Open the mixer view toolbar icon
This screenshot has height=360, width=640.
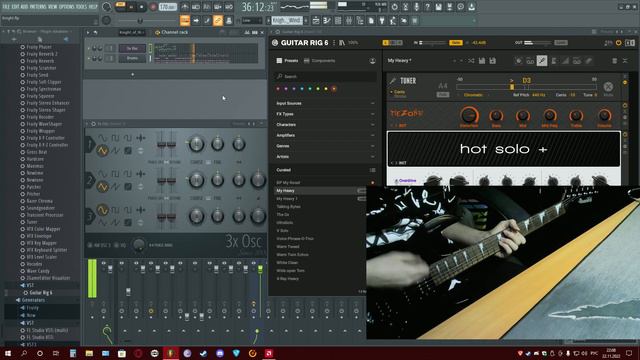[349, 20]
